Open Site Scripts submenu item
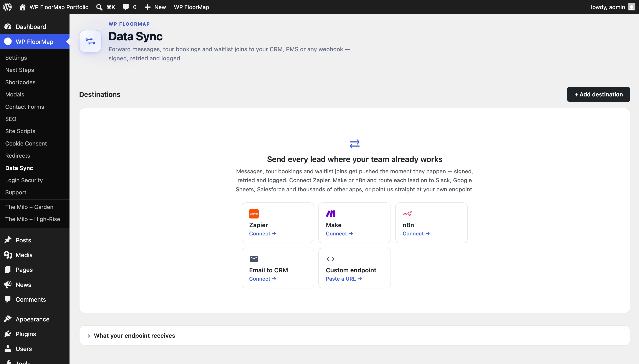Viewport: 639px width, 364px height. click(x=20, y=131)
